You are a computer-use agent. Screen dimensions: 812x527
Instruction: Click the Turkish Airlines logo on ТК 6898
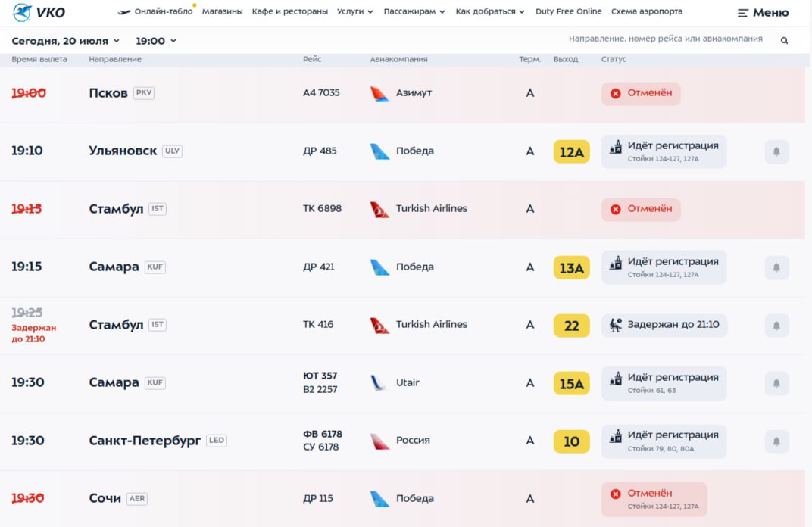(379, 209)
